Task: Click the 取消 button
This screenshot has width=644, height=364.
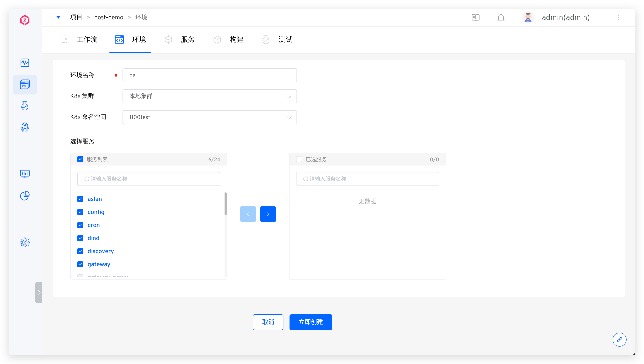Action: (268, 322)
